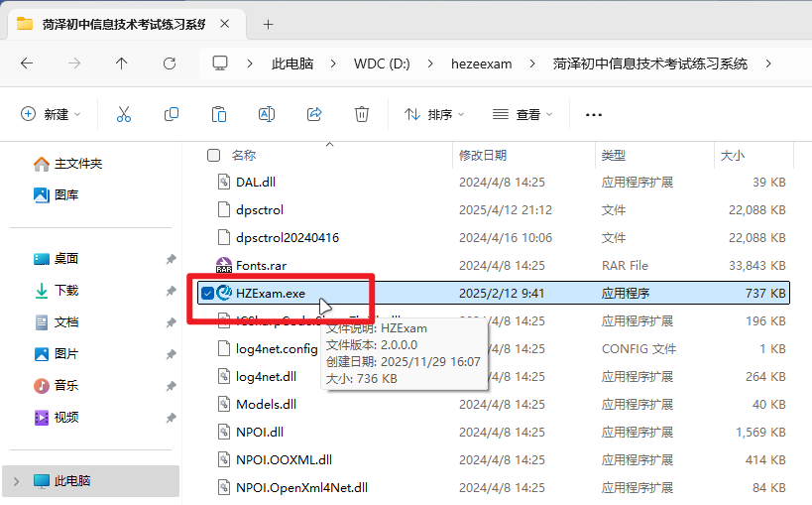Refresh the current folder view
The image size is (812, 505).
click(170, 63)
